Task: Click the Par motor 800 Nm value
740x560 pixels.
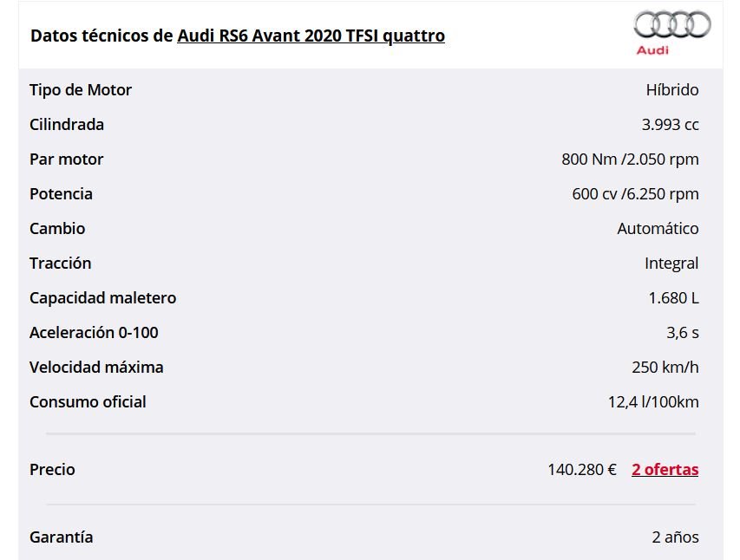Action: (630, 160)
